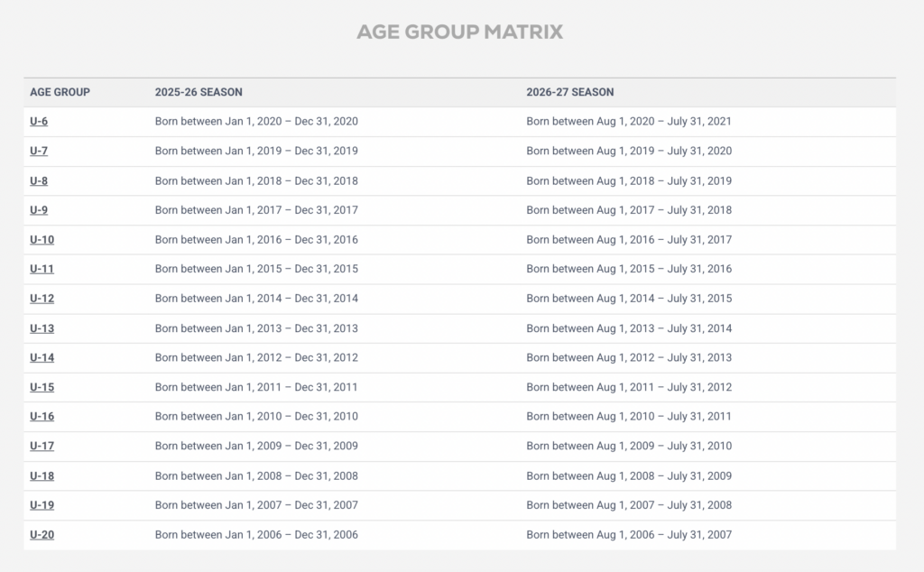Select the U-17 age group link
Viewport: 924px width, 572px height.
(x=42, y=446)
